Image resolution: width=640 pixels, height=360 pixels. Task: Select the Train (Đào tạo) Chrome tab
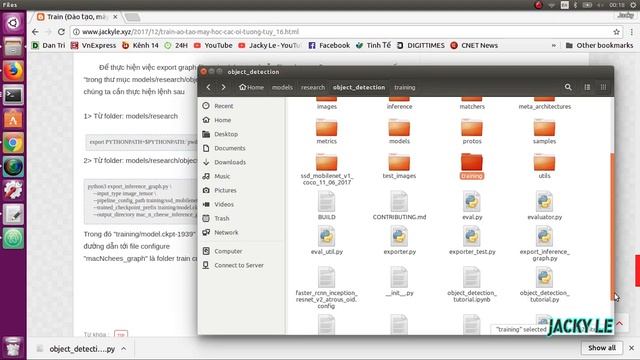[76, 17]
